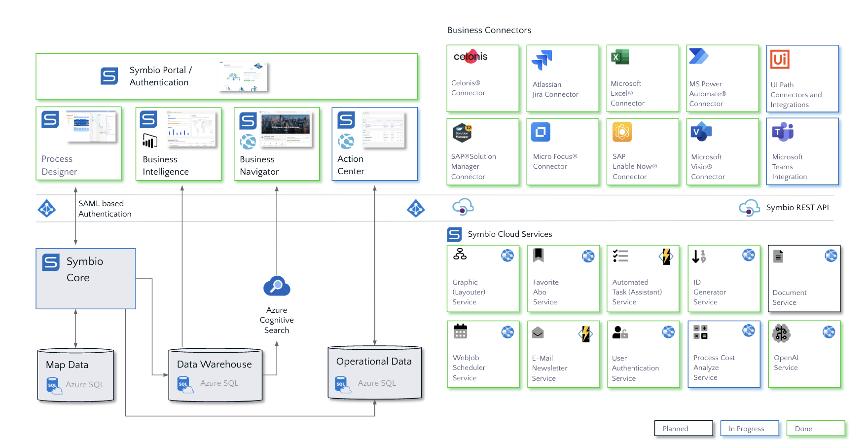Click the 'SAML based Authentication' text
Image resolution: width=868 pixels, height=442 pixels.
pos(105,209)
